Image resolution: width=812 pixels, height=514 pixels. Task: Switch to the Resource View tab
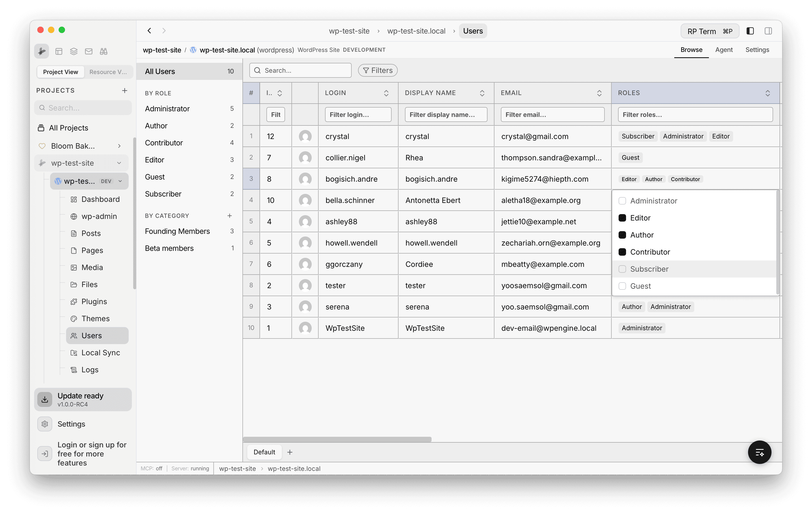(108, 72)
